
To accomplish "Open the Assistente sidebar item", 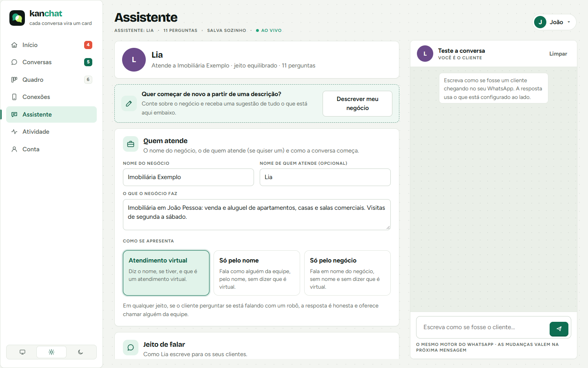I will click(x=51, y=114).
